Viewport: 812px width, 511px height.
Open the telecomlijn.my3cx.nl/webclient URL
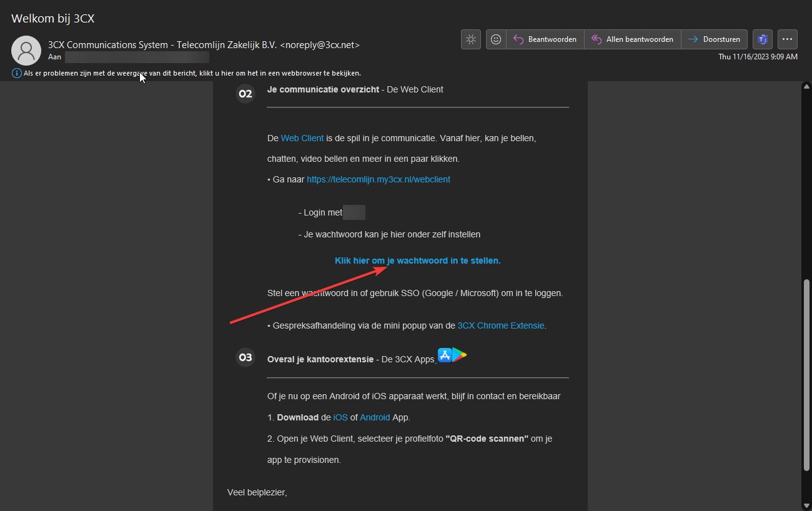379,179
